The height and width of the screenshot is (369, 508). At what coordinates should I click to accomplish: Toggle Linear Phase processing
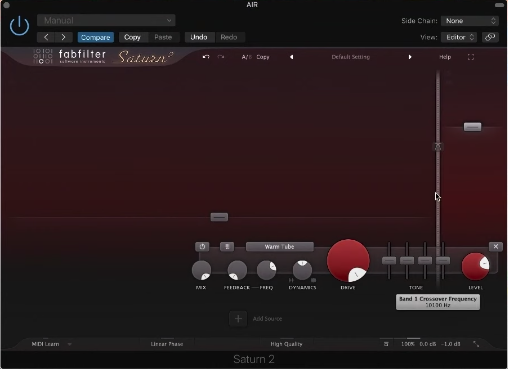[x=167, y=344]
